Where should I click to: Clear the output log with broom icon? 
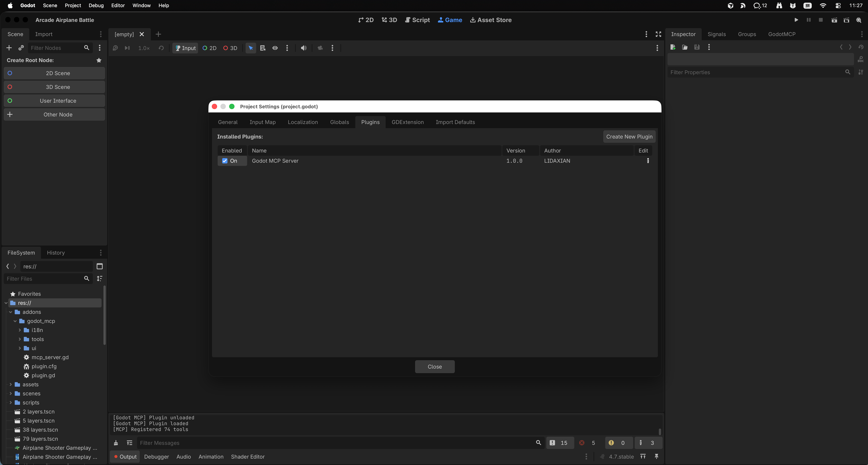tap(116, 443)
